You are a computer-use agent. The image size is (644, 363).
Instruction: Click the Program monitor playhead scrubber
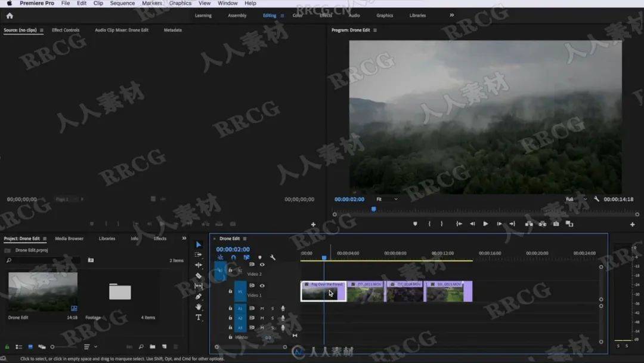[x=374, y=209]
